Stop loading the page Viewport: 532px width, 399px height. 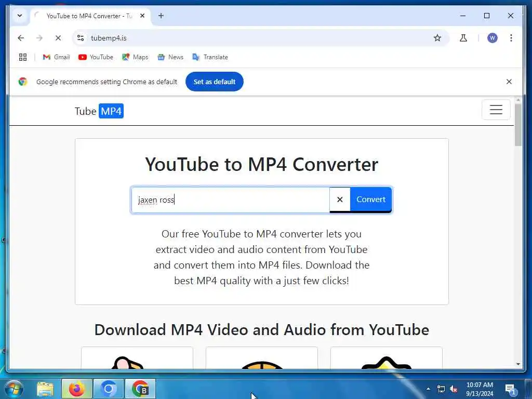tap(58, 38)
